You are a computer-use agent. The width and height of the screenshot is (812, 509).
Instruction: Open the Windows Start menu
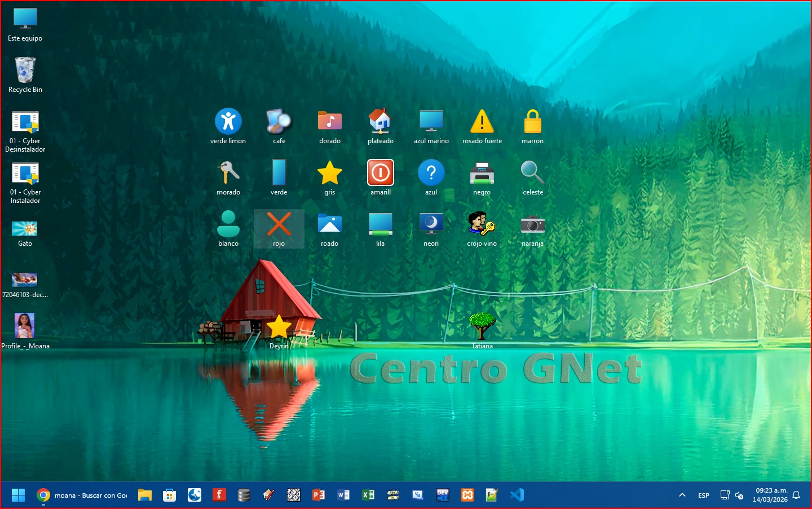pos(18,495)
